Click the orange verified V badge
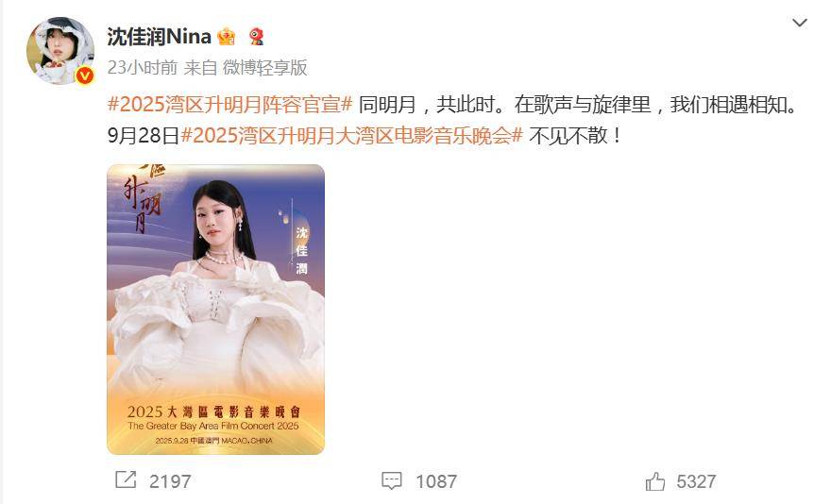 [x=85, y=76]
